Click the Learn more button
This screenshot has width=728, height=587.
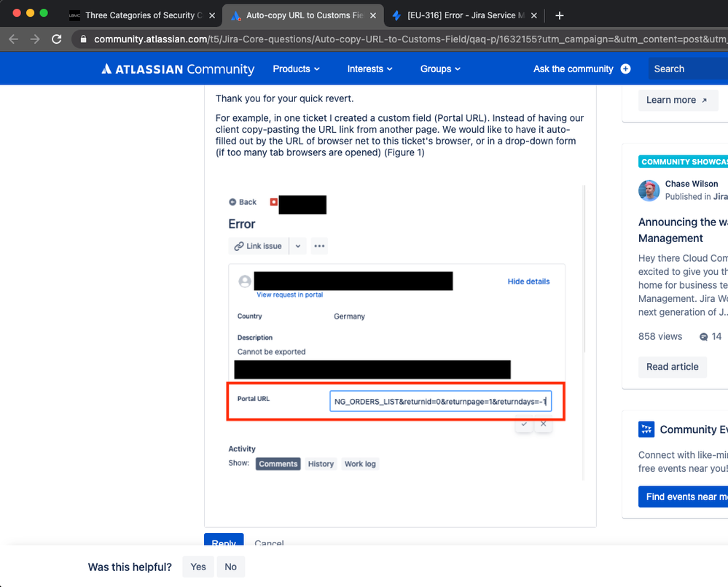point(678,100)
